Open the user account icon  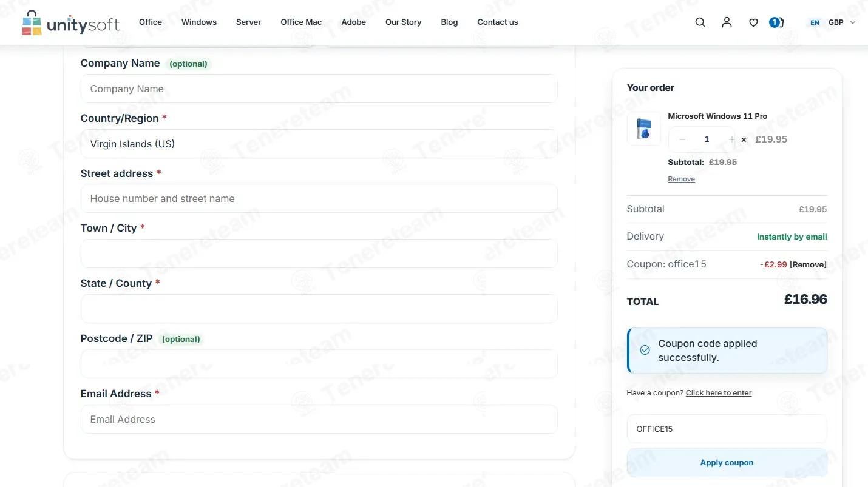click(727, 22)
